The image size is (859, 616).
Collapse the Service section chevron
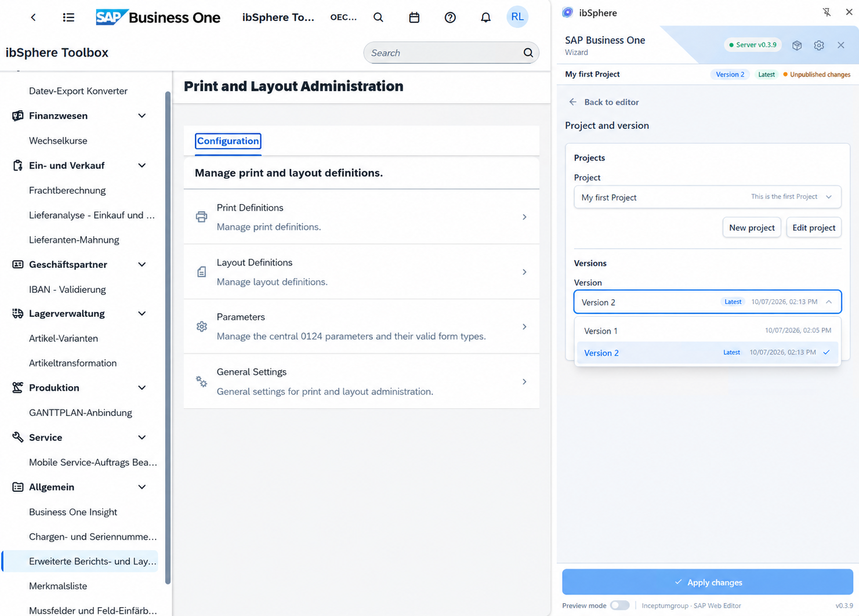click(x=142, y=437)
